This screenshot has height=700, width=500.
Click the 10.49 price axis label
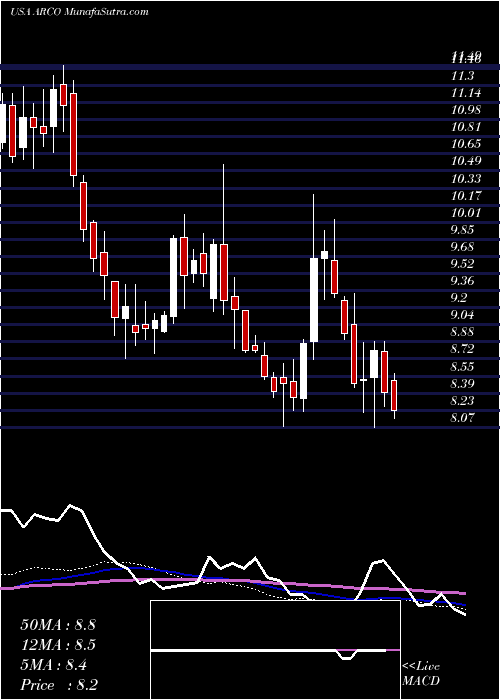tap(466, 161)
